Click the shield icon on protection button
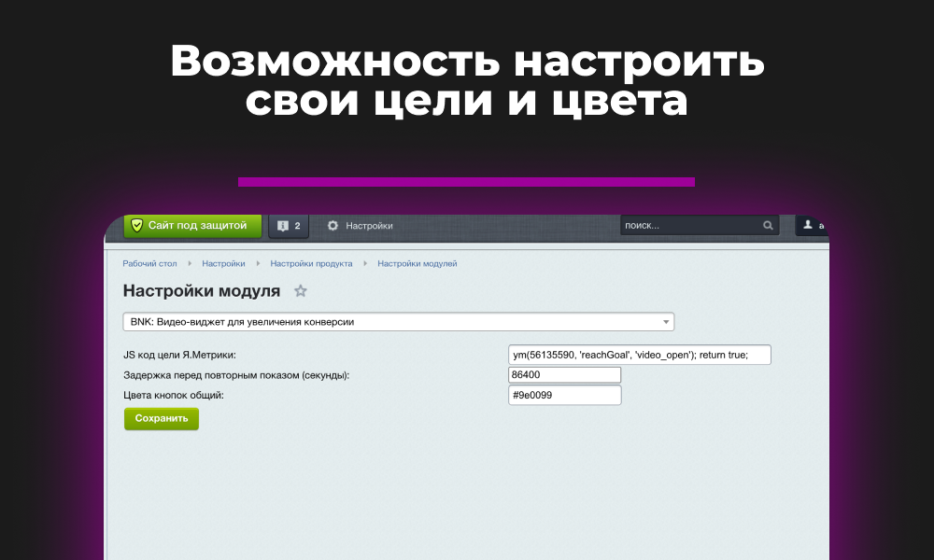Screen dimensions: 934x560 tap(136, 226)
